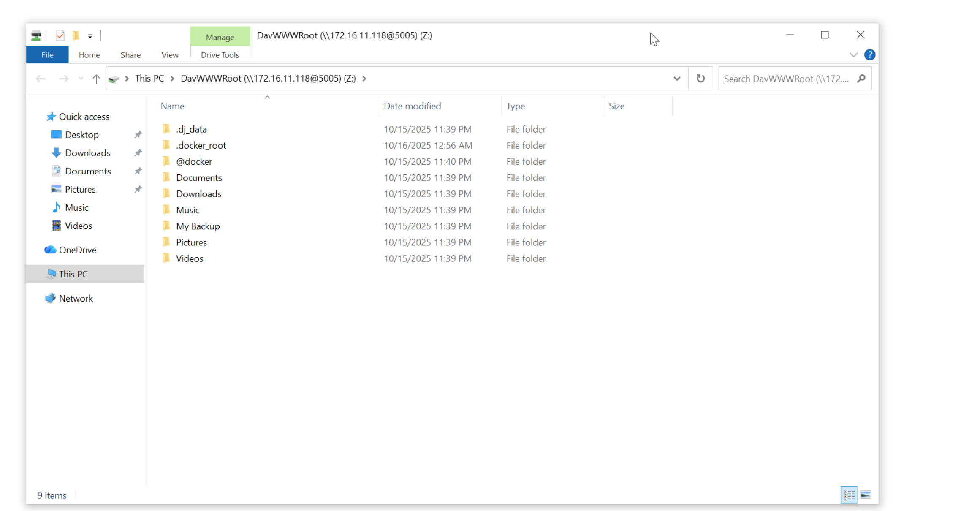Click the Up one level arrow
Screen dimensions: 980x511
[x=96, y=79]
